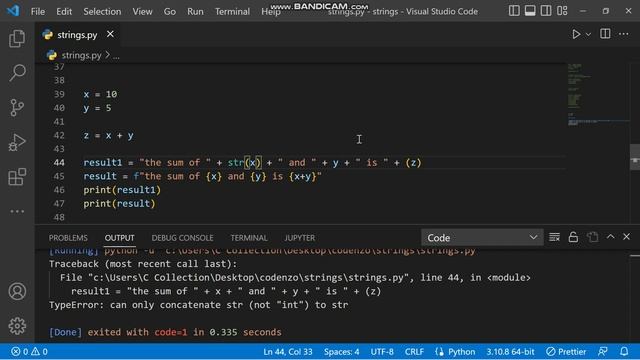This screenshot has width=640, height=360.
Task: Open the Run menu
Action: click(195, 11)
